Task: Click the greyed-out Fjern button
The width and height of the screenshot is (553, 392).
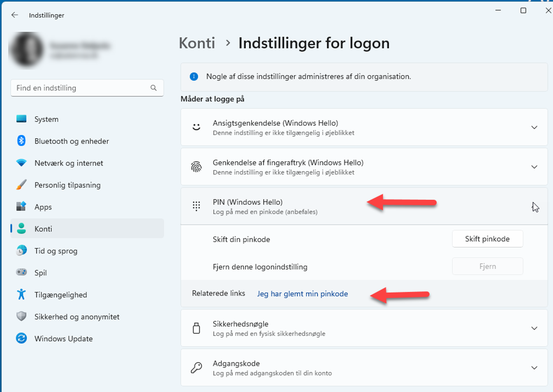Action: (487, 266)
